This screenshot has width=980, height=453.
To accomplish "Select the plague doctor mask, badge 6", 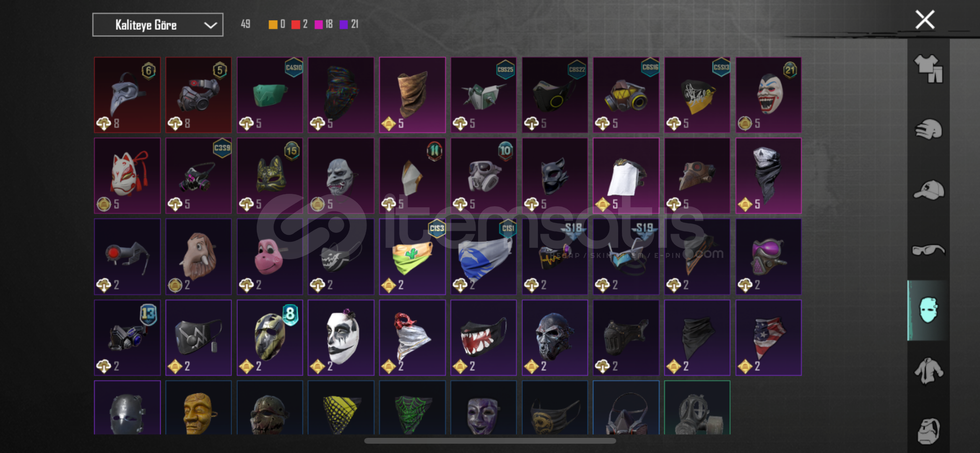I will (127, 95).
